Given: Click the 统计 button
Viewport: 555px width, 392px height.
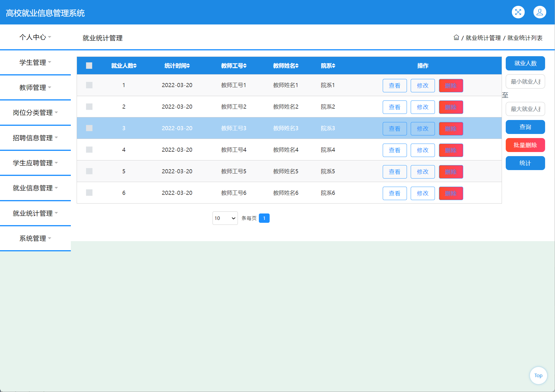Looking at the screenshot, I should pyautogui.click(x=525, y=163).
